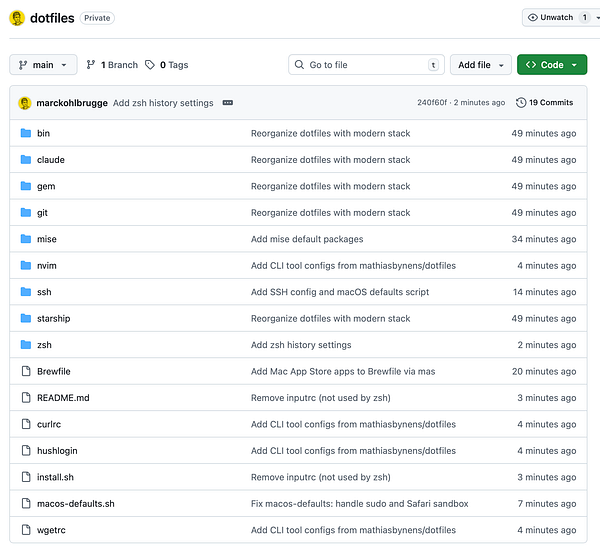Open the Add file dropdown
Image resolution: width=600 pixels, height=551 pixels.
point(481,65)
